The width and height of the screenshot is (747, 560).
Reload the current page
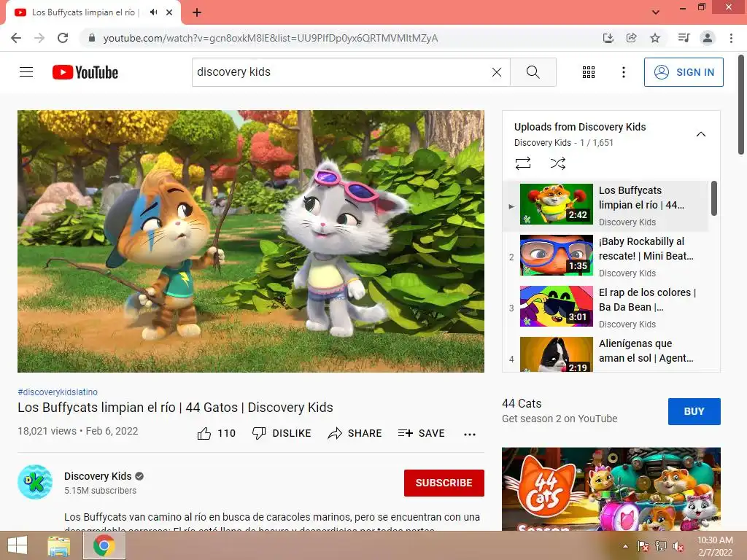coord(63,38)
